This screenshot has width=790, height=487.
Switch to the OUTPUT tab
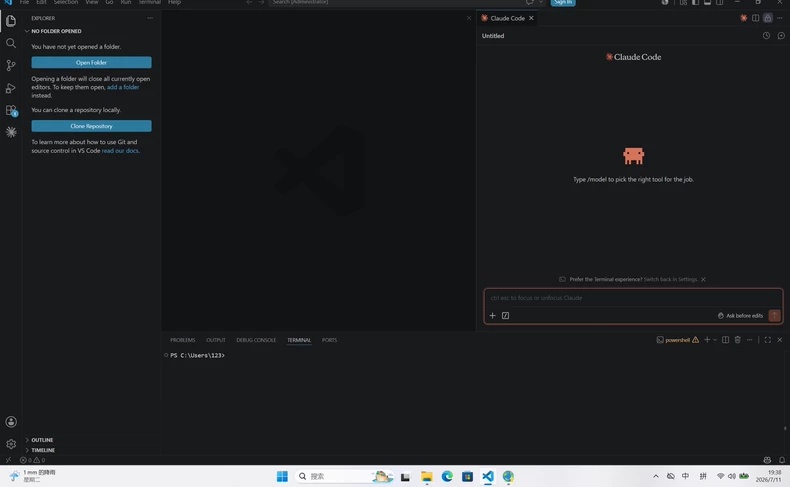[216, 340]
